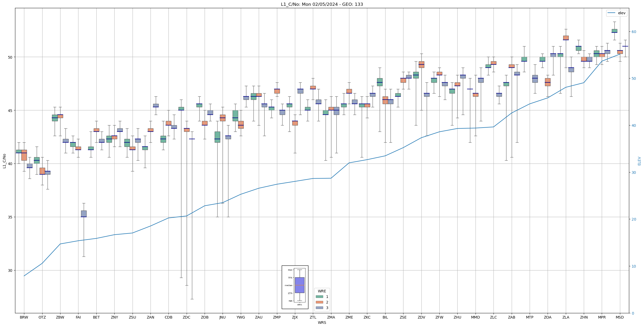Click the ZBW station label

point(60,317)
